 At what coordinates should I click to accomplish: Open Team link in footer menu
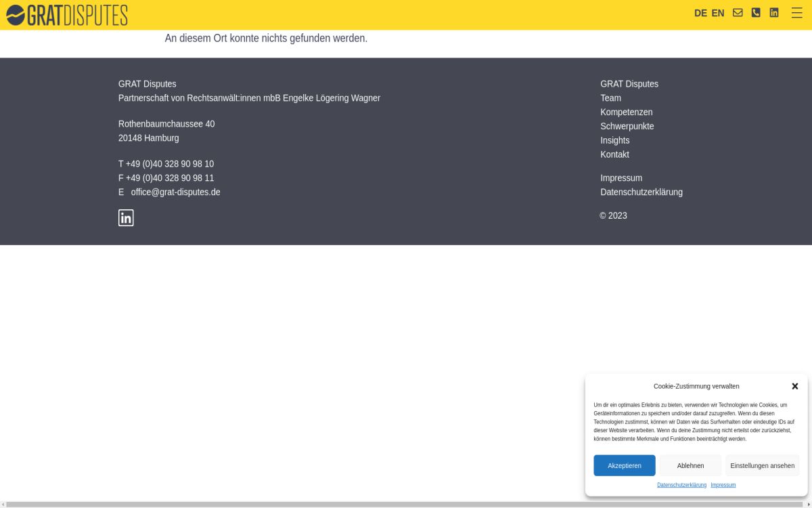point(610,98)
